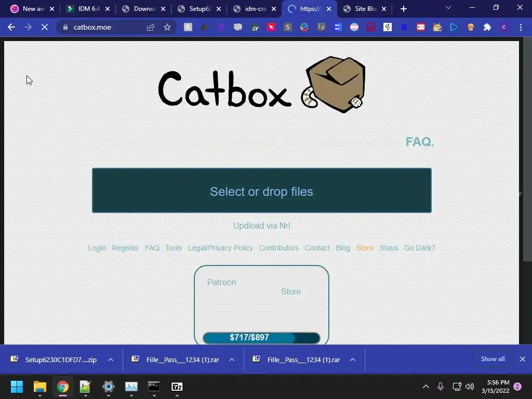532x399 pixels.
Task: Show hidden system tray icons
Action: (x=426, y=387)
